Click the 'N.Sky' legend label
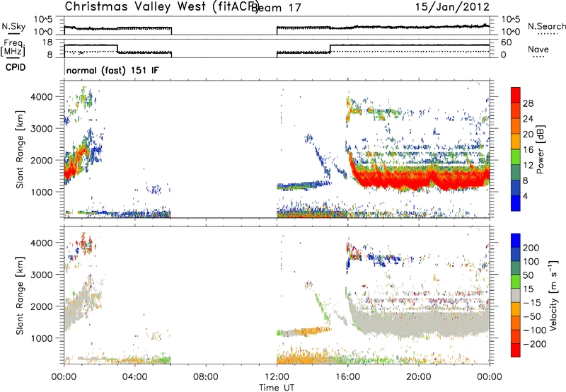The image size is (566, 392). pyautogui.click(x=13, y=26)
